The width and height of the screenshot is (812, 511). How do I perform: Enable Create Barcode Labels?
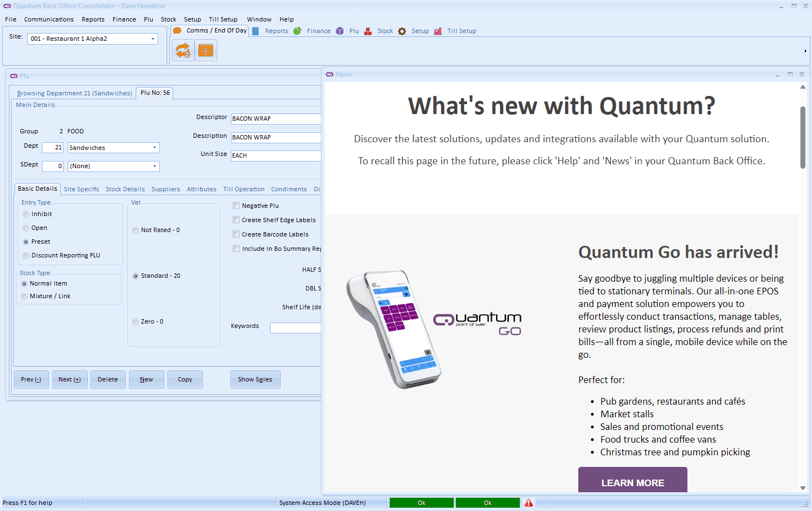click(236, 234)
